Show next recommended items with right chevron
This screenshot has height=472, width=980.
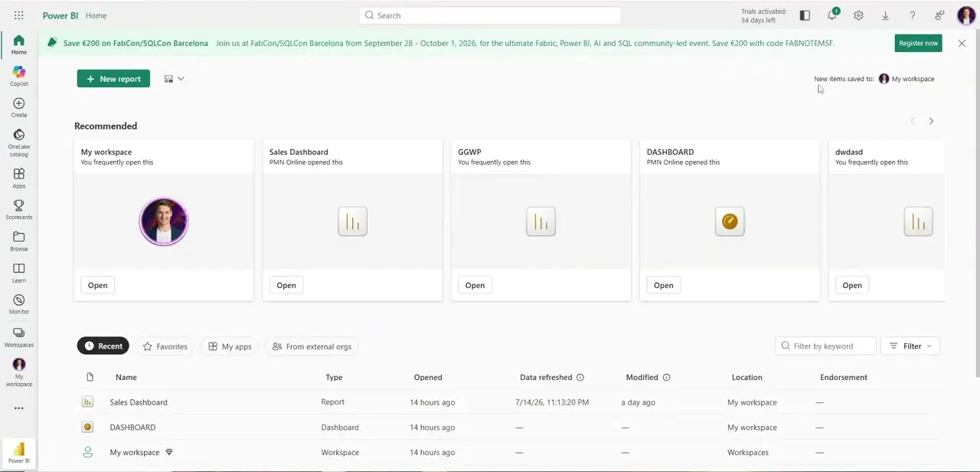tap(931, 121)
